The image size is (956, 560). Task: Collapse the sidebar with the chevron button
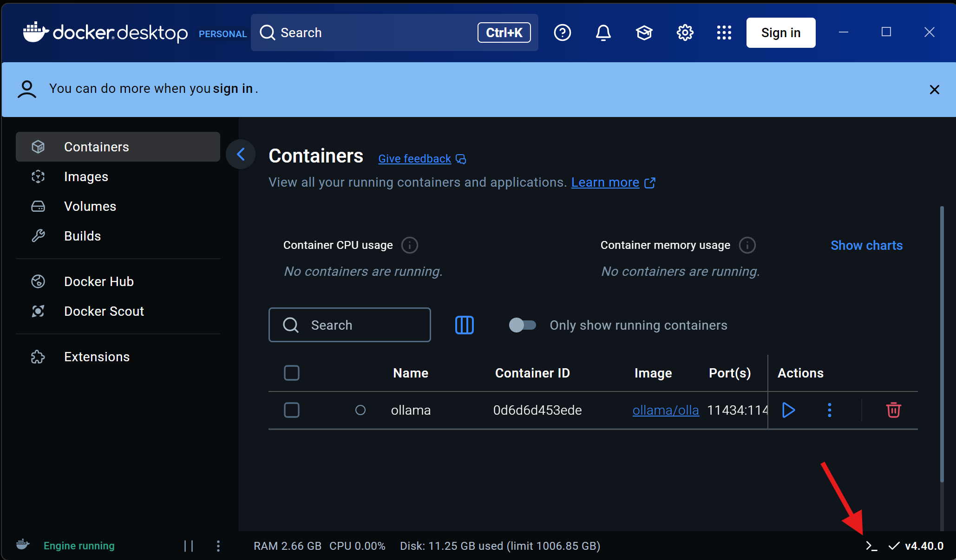pos(241,154)
